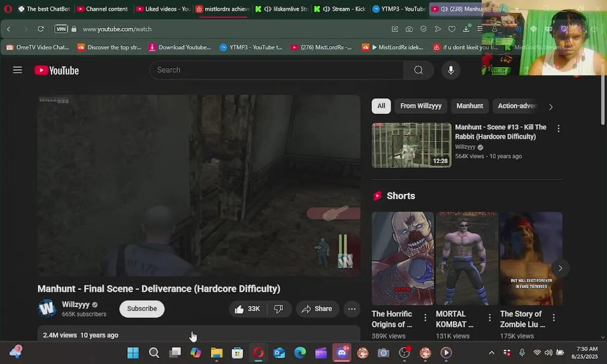Open the Opera menu logo
The width and height of the screenshot is (607, 364).
[8, 9]
